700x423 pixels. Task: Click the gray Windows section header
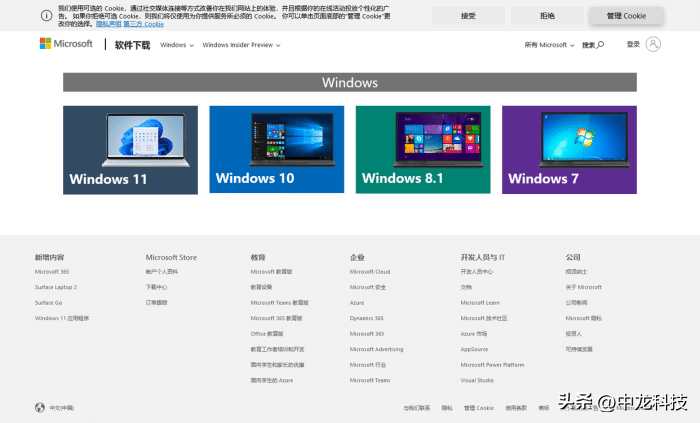click(x=350, y=83)
